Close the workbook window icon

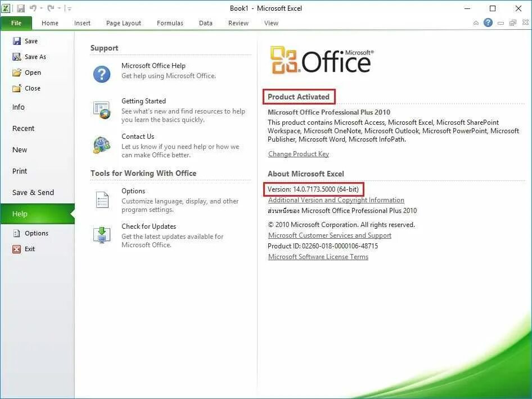[525, 22]
